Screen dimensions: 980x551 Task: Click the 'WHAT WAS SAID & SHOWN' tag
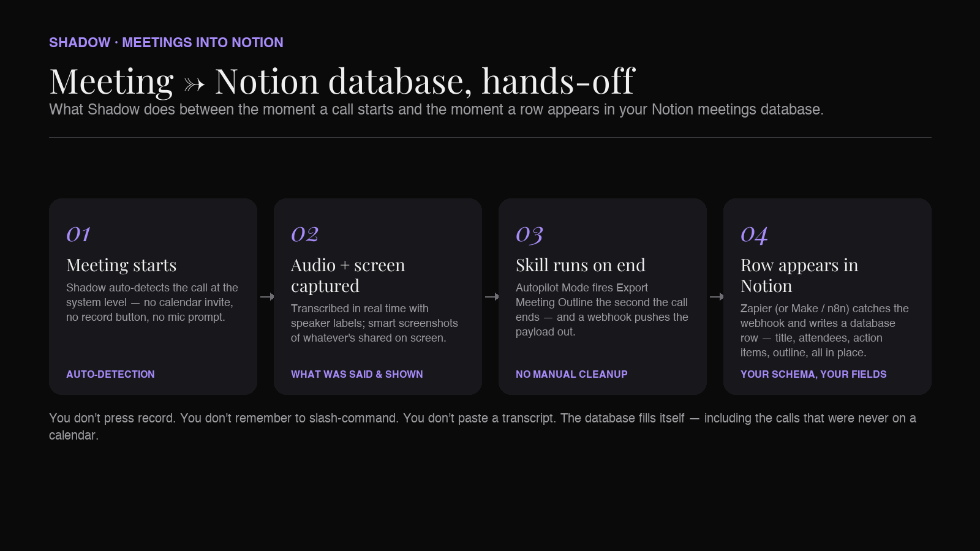click(357, 374)
